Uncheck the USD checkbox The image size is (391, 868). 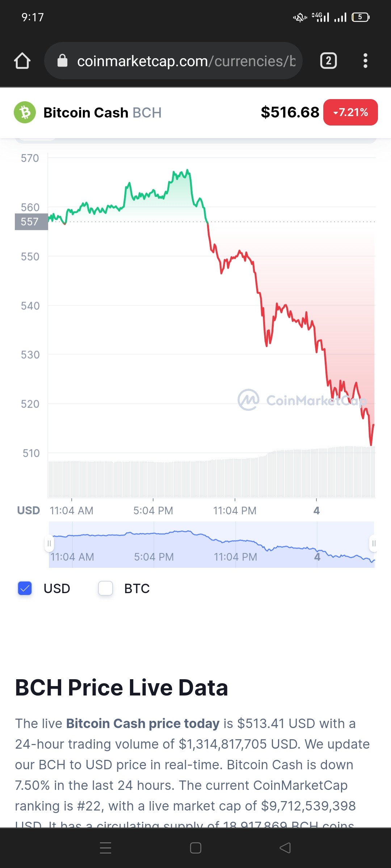[x=25, y=588]
